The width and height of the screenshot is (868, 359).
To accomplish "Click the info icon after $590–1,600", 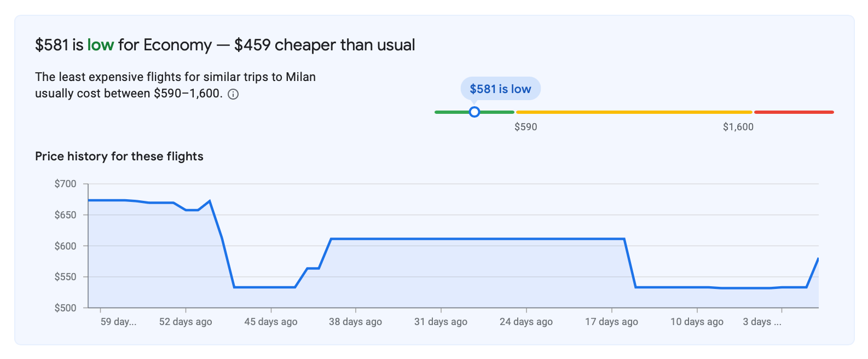I will [x=233, y=94].
